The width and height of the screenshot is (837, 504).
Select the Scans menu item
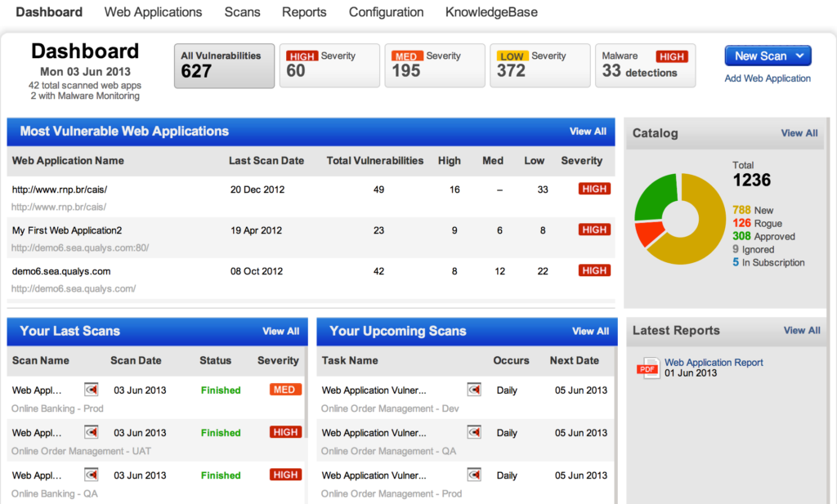pyautogui.click(x=242, y=12)
